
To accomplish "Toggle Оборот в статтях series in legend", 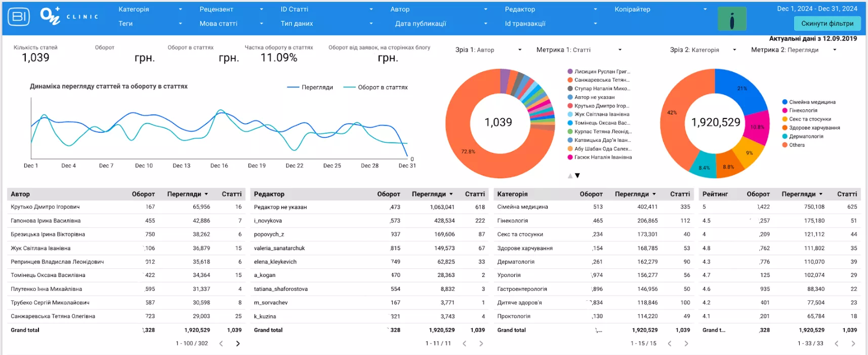I will coord(376,87).
